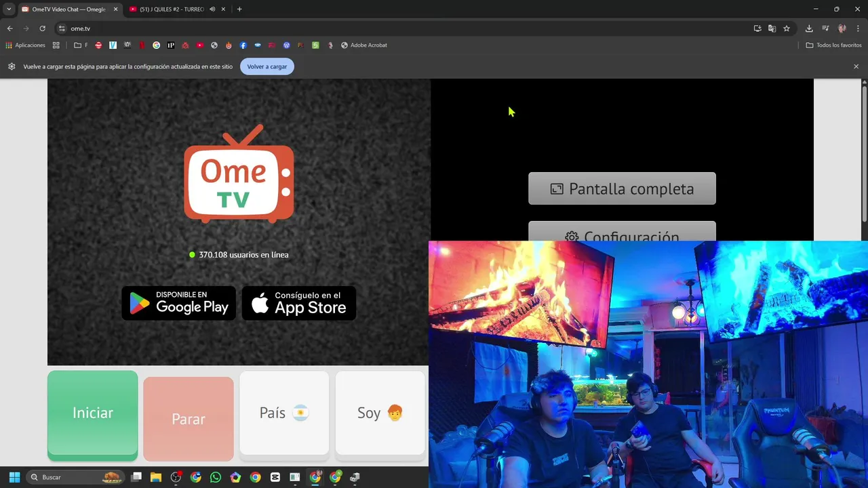
Task: Click the settings gear in notification bar
Action: click(x=12, y=66)
